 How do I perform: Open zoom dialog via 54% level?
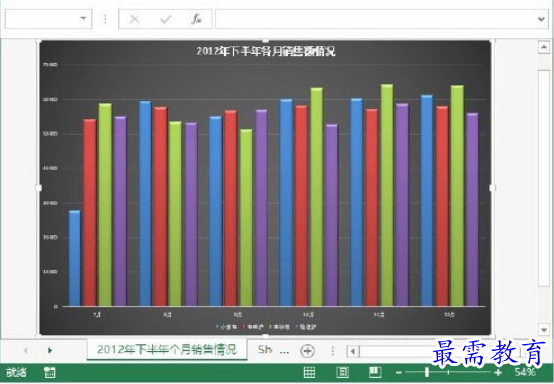pos(525,372)
